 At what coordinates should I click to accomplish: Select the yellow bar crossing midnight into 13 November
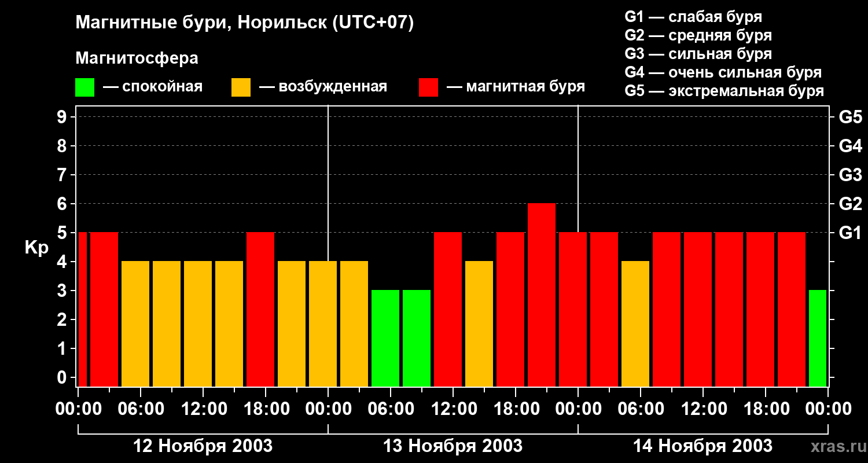[323, 324]
